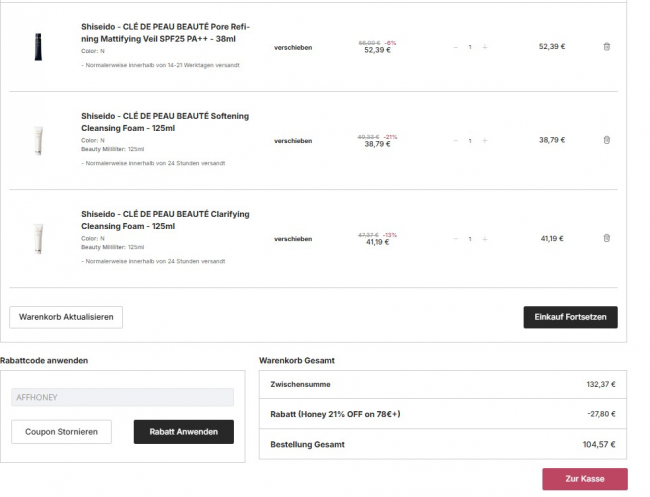The height and width of the screenshot is (497, 650).
Task: Increase quantity of Softening Cleansing Foam
Action: click(x=485, y=140)
